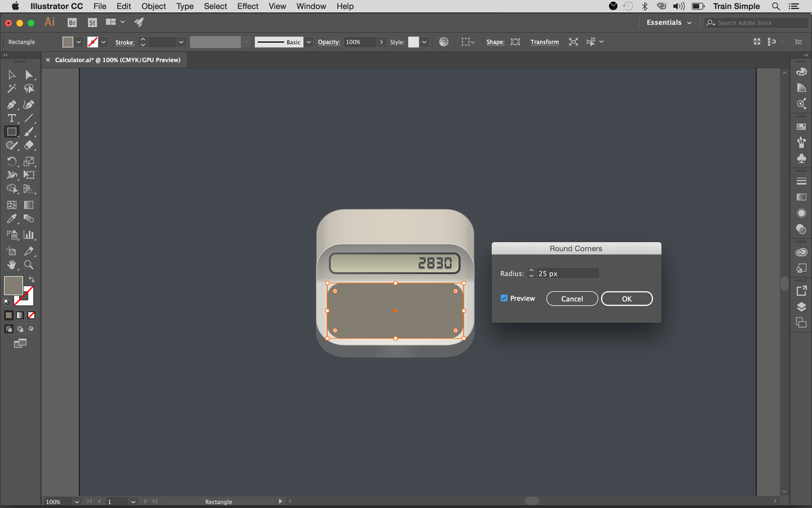The image size is (812, 508).
Task: Select the Paintbrush tool
Action: [28, 131]
